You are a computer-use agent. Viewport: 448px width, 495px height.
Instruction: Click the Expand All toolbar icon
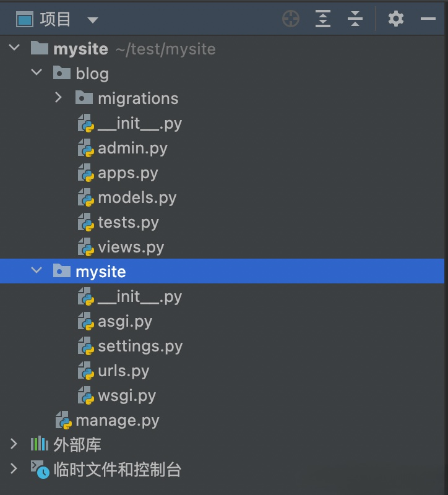(x=322, y=19)
